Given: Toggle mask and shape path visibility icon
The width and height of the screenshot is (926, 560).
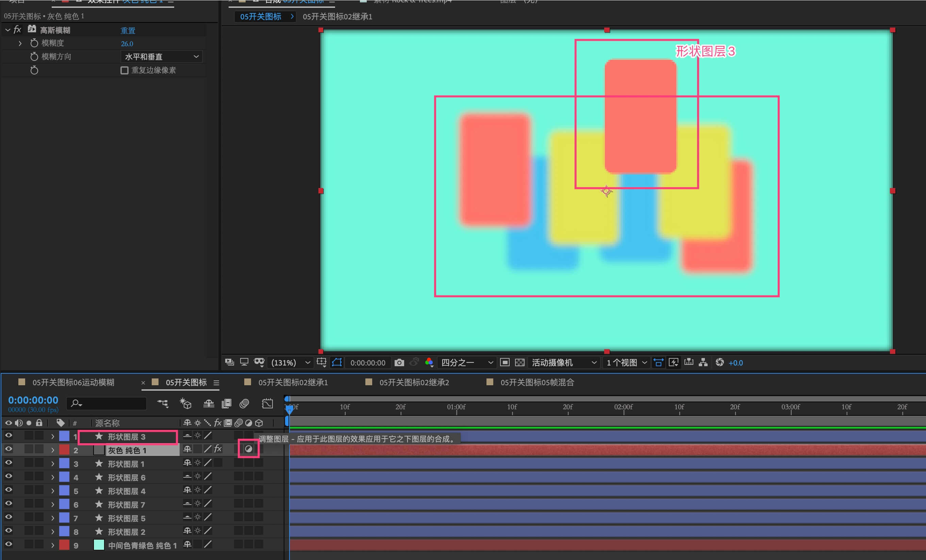Looking at the screenshot, I should click(337, 362).
